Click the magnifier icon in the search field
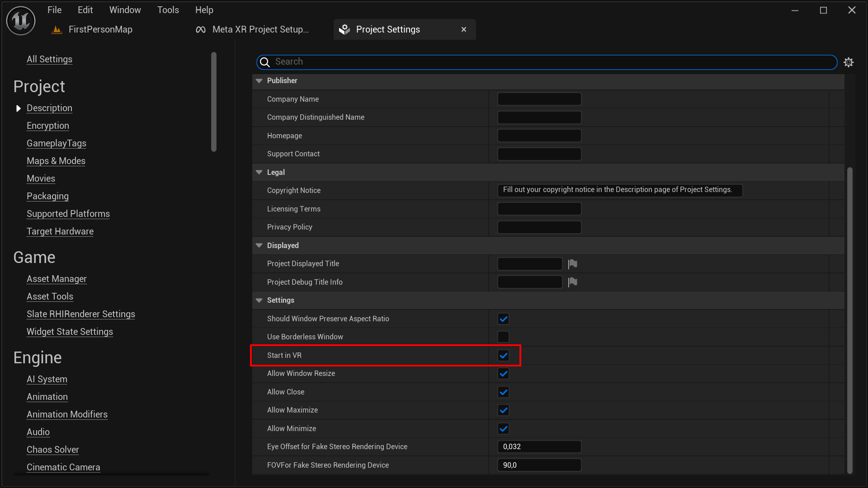Image resolution: width=868 pixels, height=488 pixels. click(264, 62)
